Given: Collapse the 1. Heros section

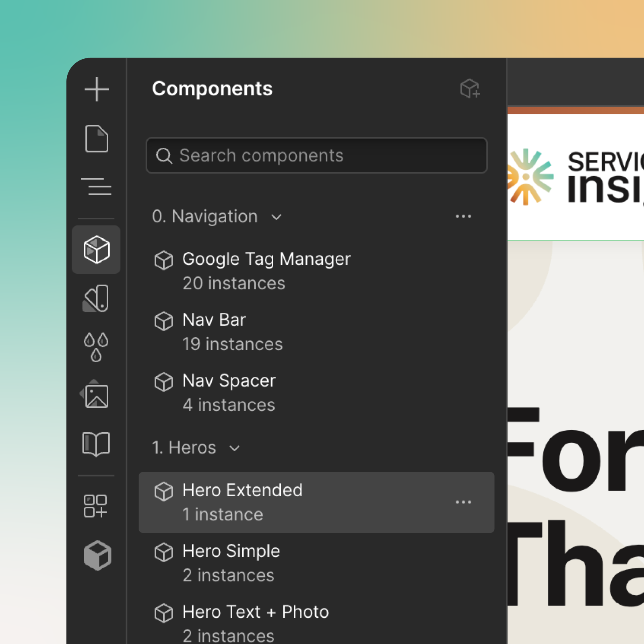Looking at the screenshot, I should (235, 448).
